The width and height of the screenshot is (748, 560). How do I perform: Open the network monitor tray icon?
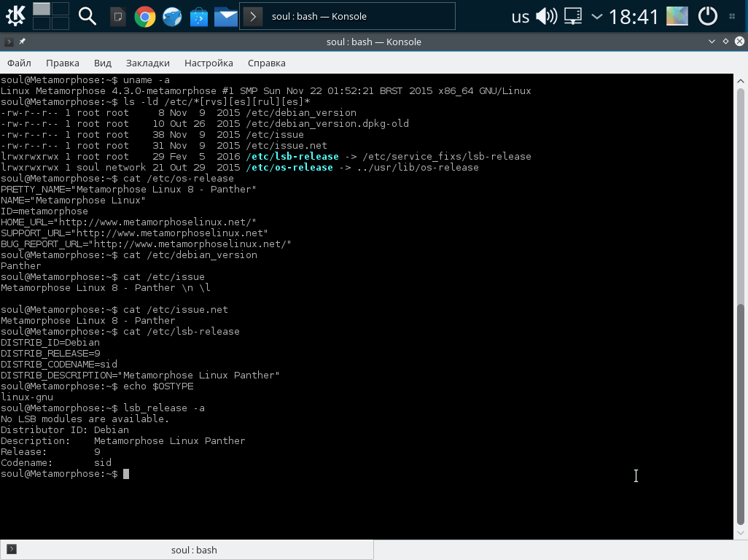(x=573, y=17)
